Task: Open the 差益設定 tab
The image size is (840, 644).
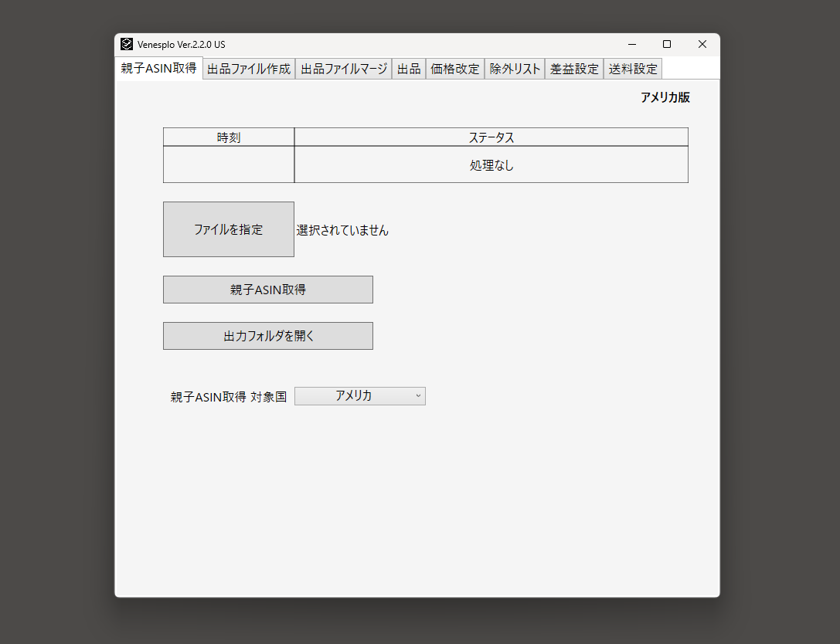Action: pyautogui.click(x=574, y=69)
